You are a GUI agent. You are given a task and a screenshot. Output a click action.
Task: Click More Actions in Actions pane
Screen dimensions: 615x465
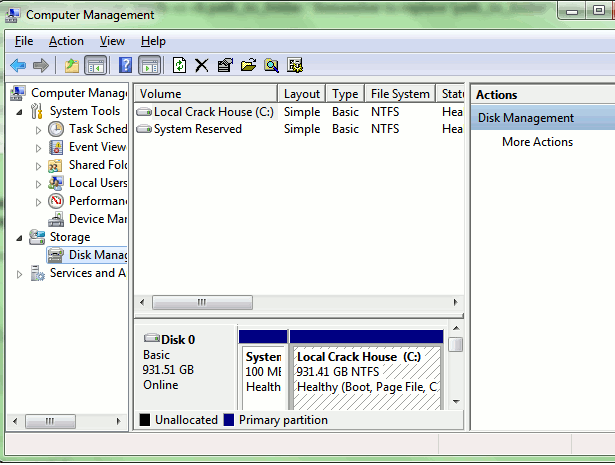(537, 142)
